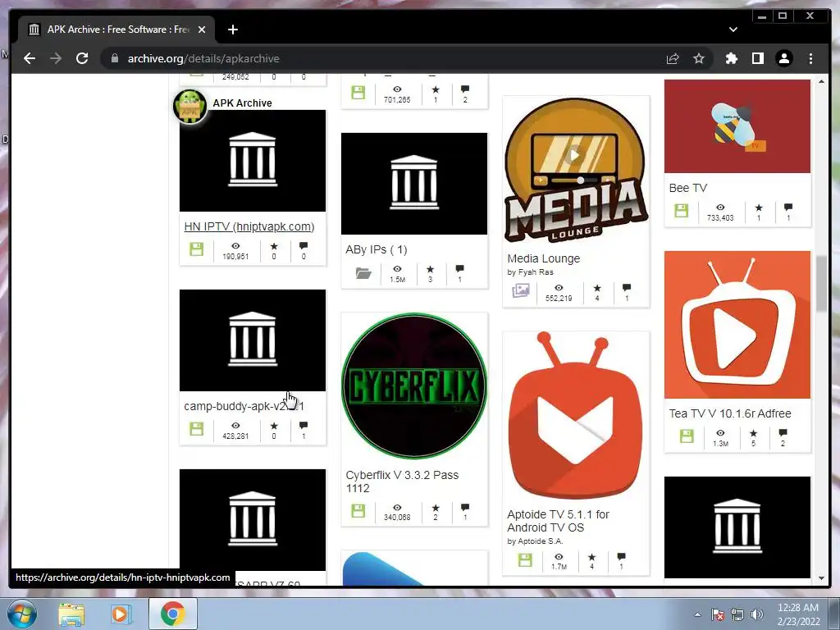840x630 pixels.
Task: Show hidden tray icons arrow
Action: [697, 614]
